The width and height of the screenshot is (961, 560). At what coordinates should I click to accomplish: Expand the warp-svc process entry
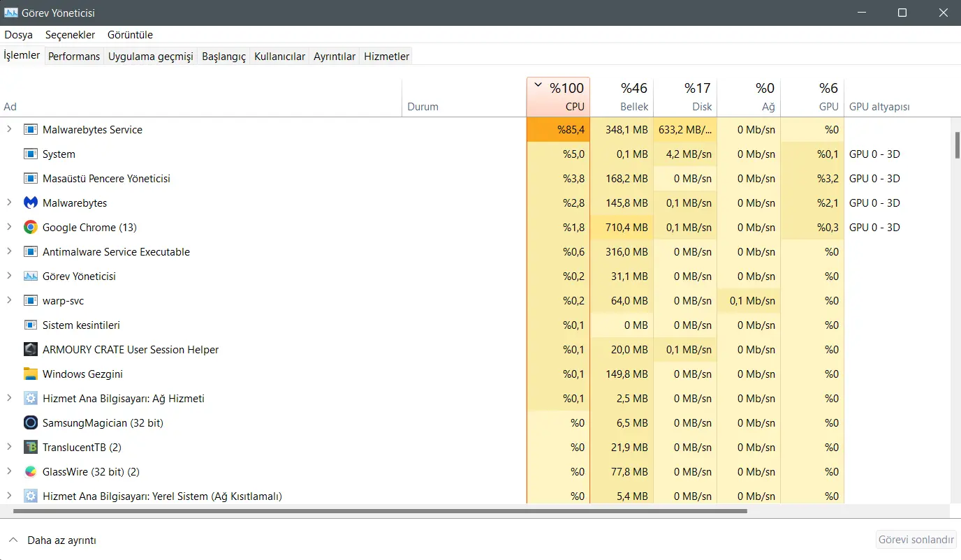coord(9,301)
